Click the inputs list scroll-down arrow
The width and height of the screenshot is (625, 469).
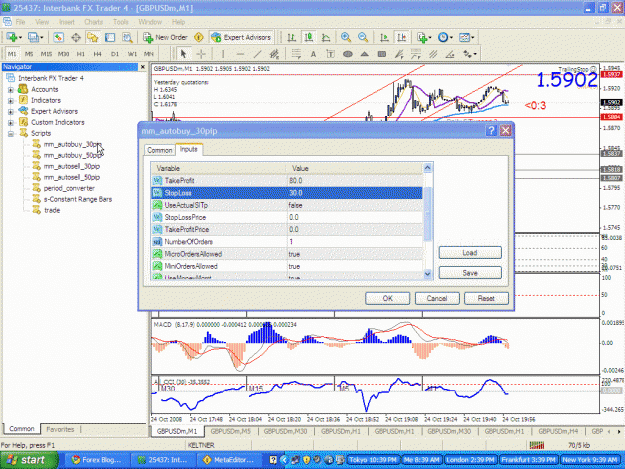(x=428, y=274)
